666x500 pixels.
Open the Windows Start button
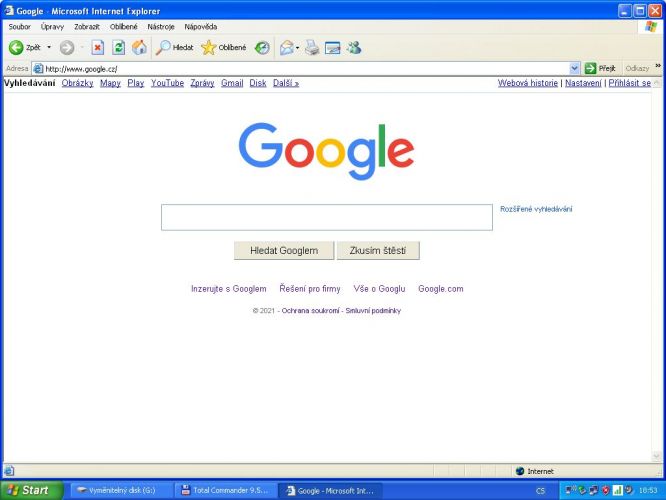[x=32, y=490]
